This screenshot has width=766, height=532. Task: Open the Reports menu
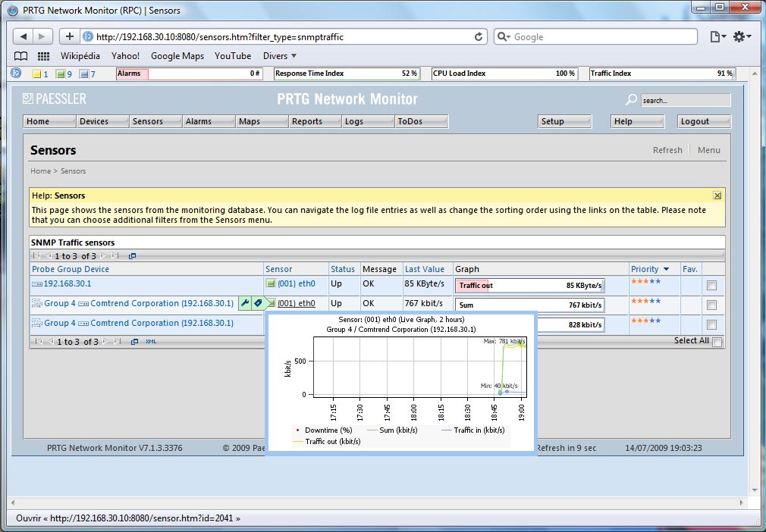click(x=307, y=121)
